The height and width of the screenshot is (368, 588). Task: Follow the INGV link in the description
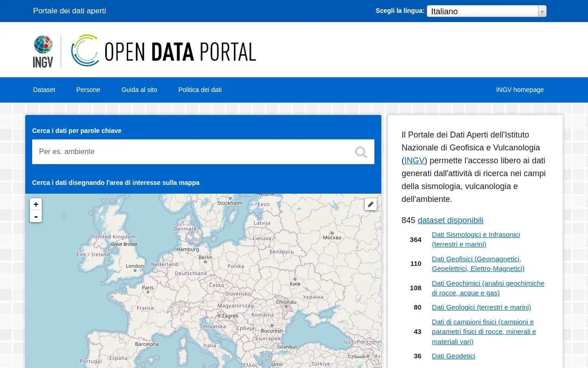(x=414, y=161)
